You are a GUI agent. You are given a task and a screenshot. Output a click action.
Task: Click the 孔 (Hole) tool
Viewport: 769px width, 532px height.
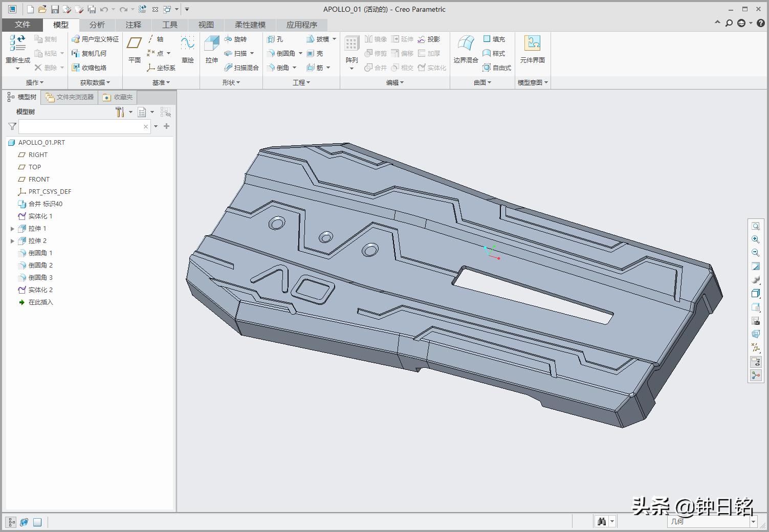(275, 39)
